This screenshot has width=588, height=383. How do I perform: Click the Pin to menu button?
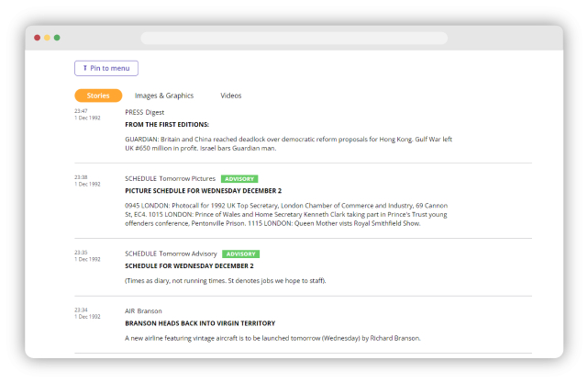(x=105, y=68)
